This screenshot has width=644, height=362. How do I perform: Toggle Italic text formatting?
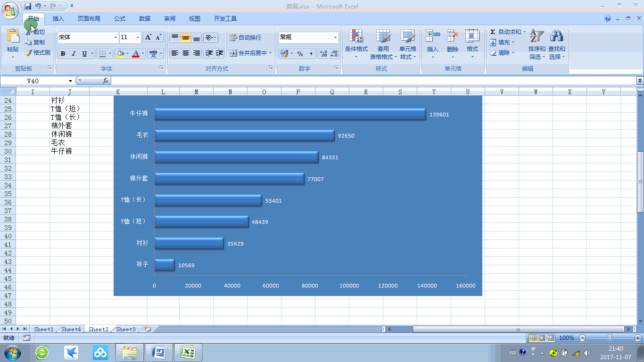[74, 54]
